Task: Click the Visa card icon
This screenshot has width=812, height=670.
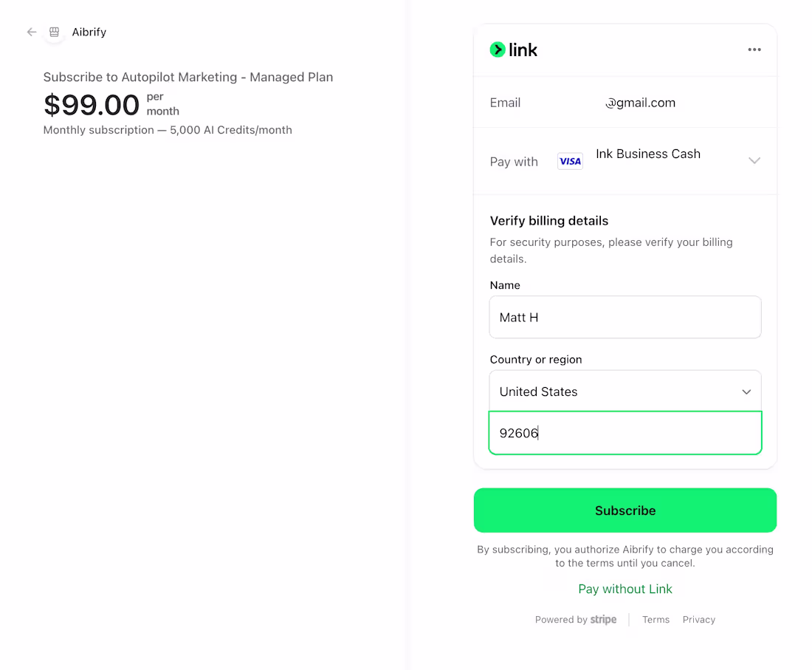Action: 570,161
